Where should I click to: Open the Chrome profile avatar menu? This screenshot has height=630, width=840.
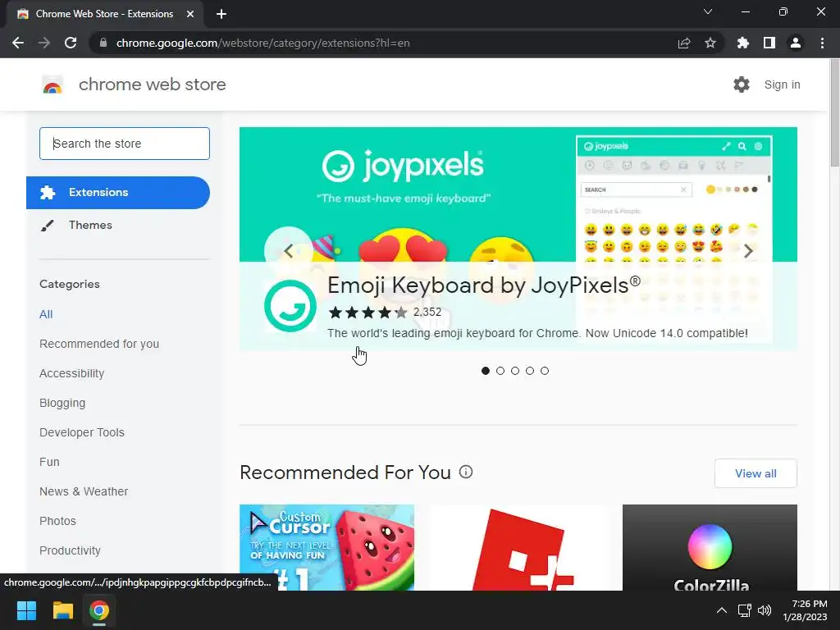pyautogui.click(x=796, y=43)
